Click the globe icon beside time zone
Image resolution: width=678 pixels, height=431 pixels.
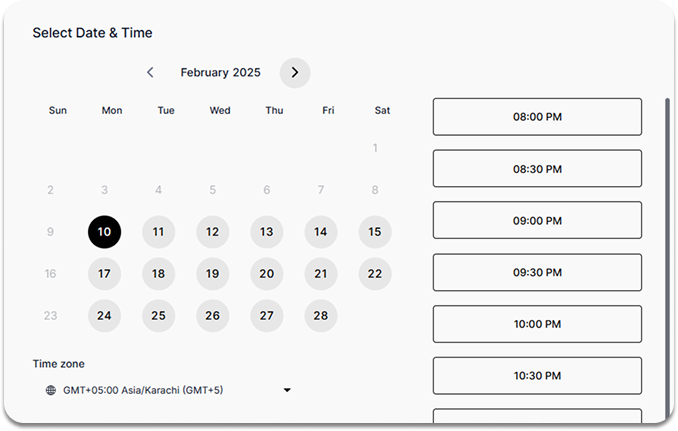[x=51, y=390]
